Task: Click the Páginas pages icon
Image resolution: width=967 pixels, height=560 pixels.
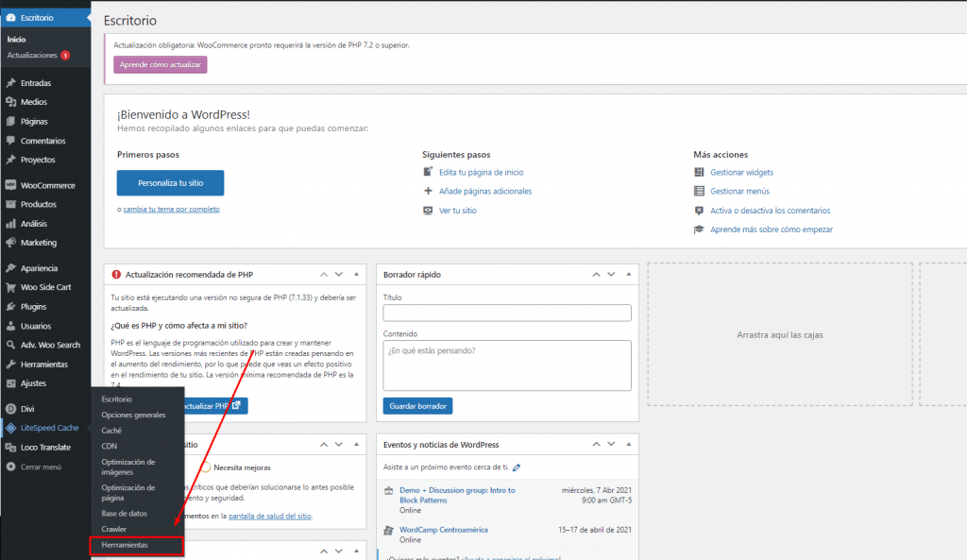Action: (11, 122)
